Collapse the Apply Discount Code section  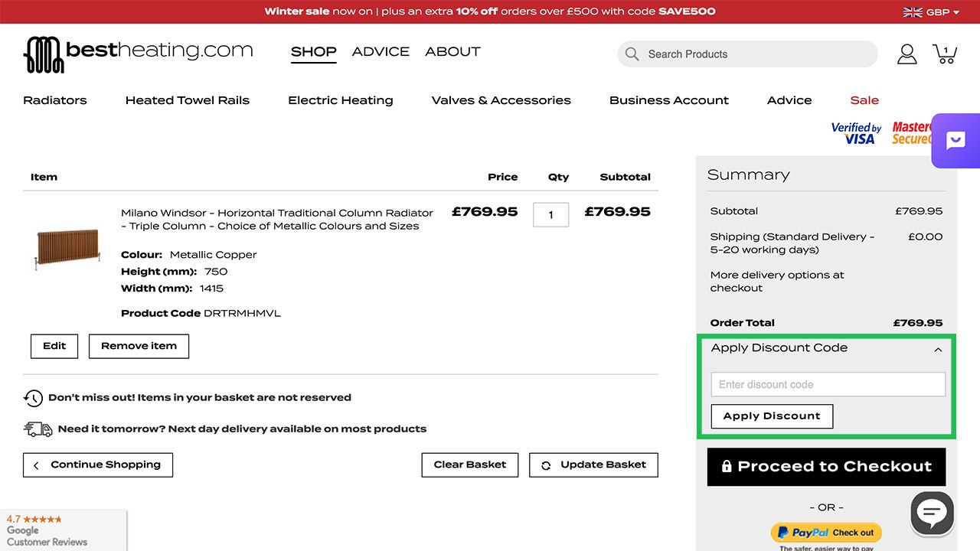[x=938, y=349]
